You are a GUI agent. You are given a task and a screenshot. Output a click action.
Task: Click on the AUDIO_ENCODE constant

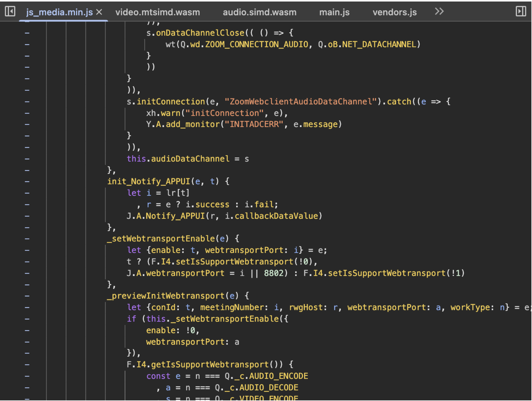click(x=279, y=376)
